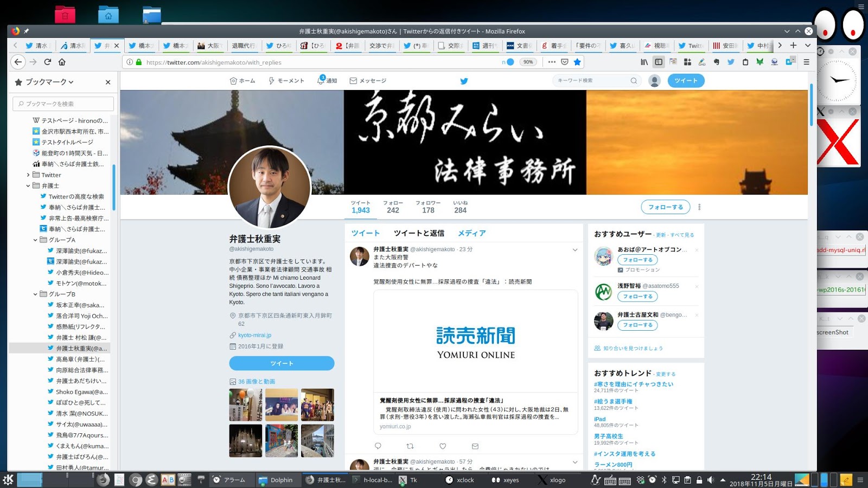The width and height of the screenshot is (868, 488).
Task: View いいね 284 count
Action: [460, 207]
